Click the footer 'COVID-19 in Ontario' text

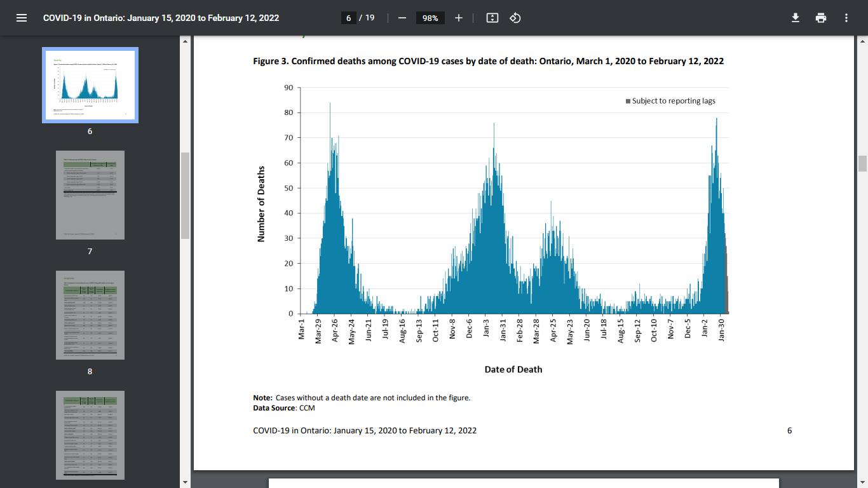click(x=365, y=430)
